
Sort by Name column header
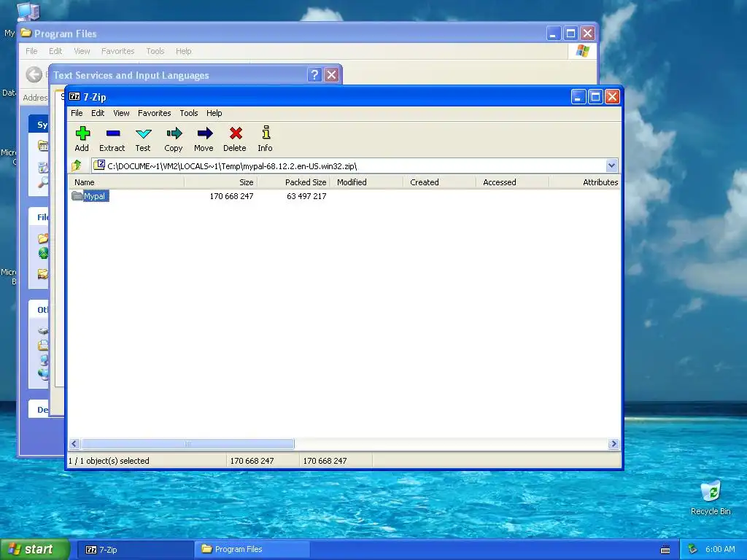127,182
